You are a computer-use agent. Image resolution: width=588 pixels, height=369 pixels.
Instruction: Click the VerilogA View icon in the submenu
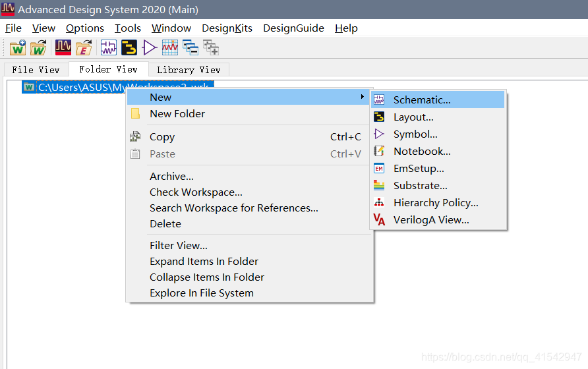379,219
